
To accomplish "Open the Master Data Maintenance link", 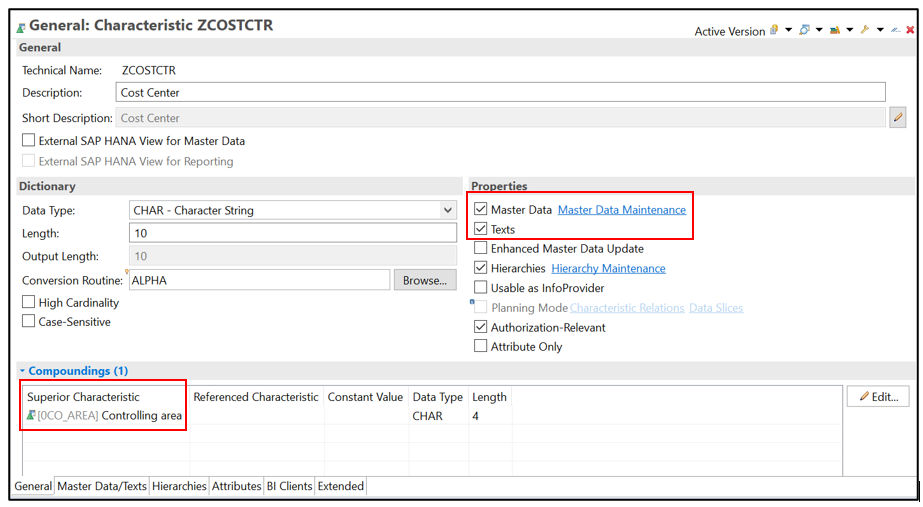I will (x=622, y=210).
